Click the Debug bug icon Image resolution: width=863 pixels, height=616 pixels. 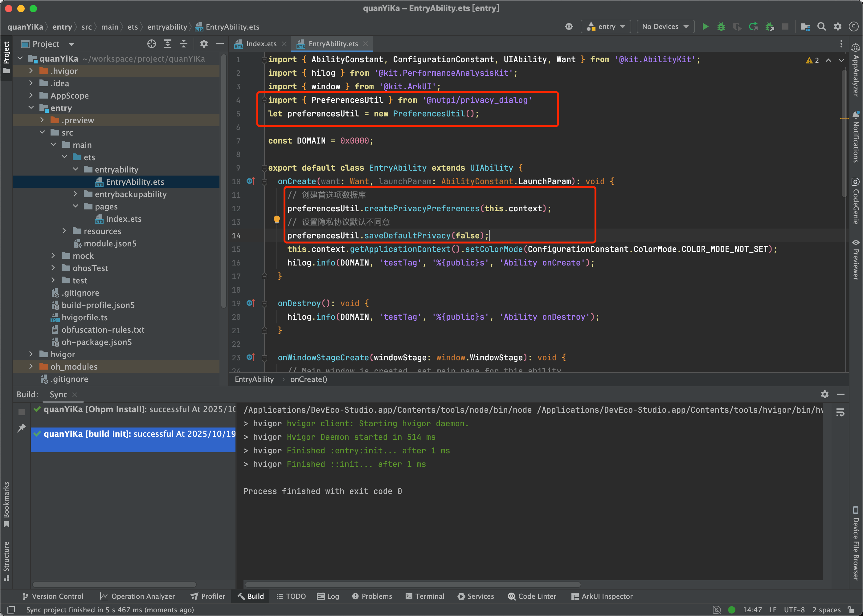tap(721, 26)
